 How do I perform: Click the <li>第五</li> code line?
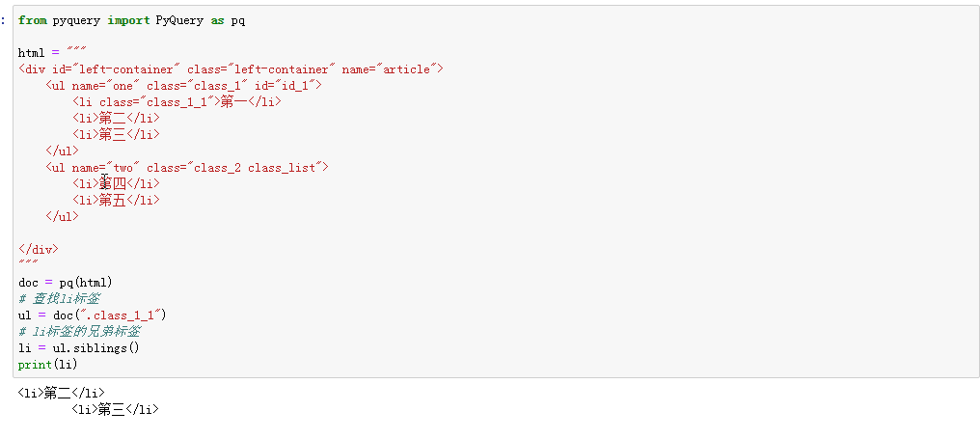coord(116,201)
